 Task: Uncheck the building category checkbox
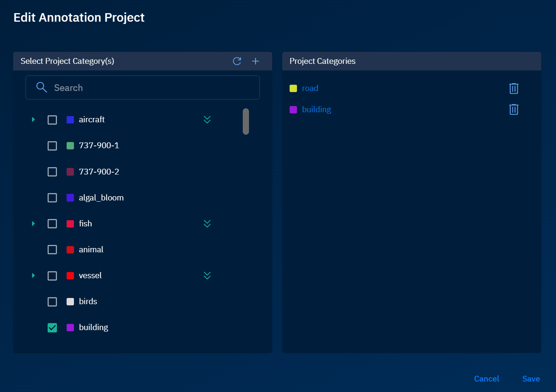click(x=52, y=328)
